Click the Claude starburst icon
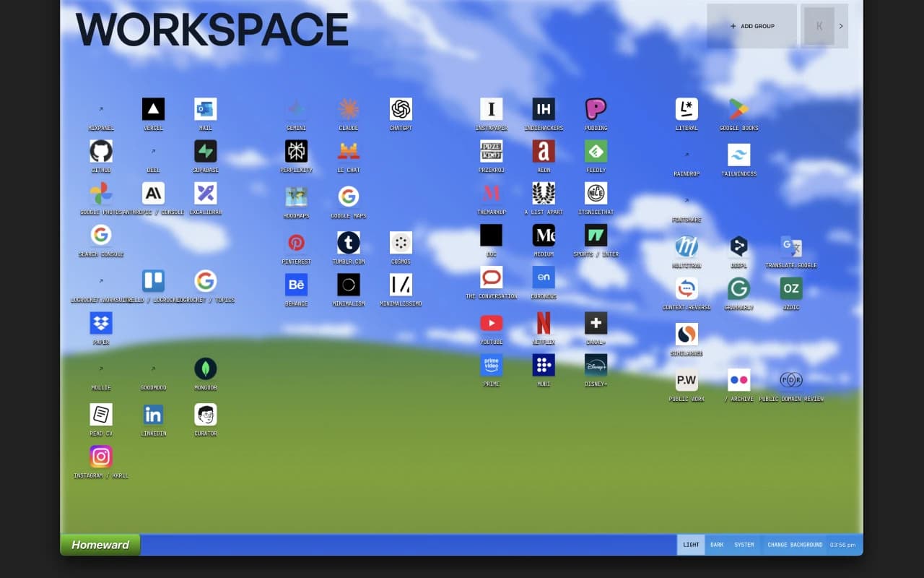The width and height of the screenshot is (924, 578). click(349, 109)
